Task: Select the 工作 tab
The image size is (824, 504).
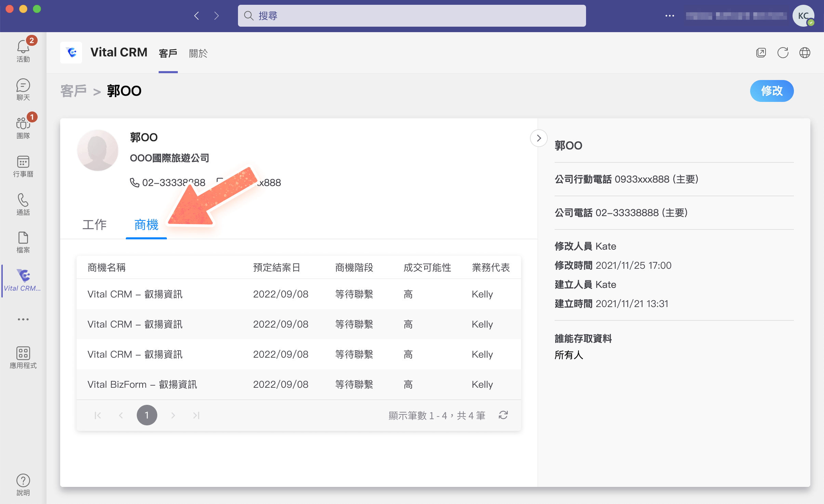Action: pyautogui.click(x=95, y=225)
